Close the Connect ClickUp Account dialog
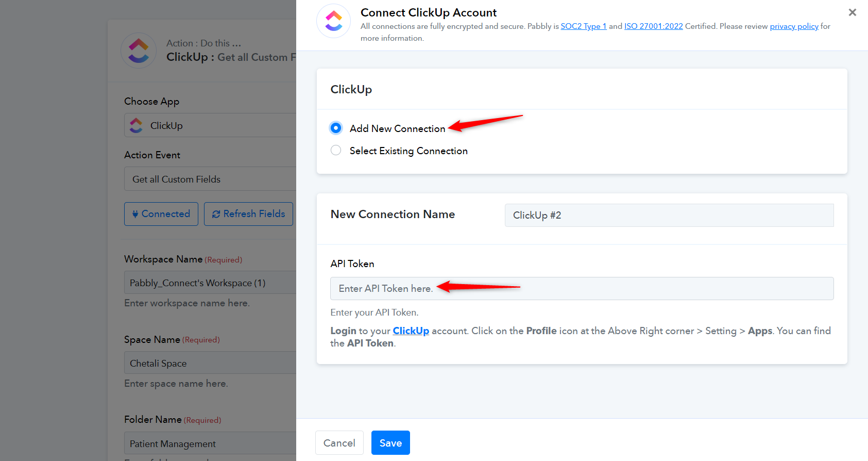The width and height of the screenshot is (868, 461). click(853, 12)
